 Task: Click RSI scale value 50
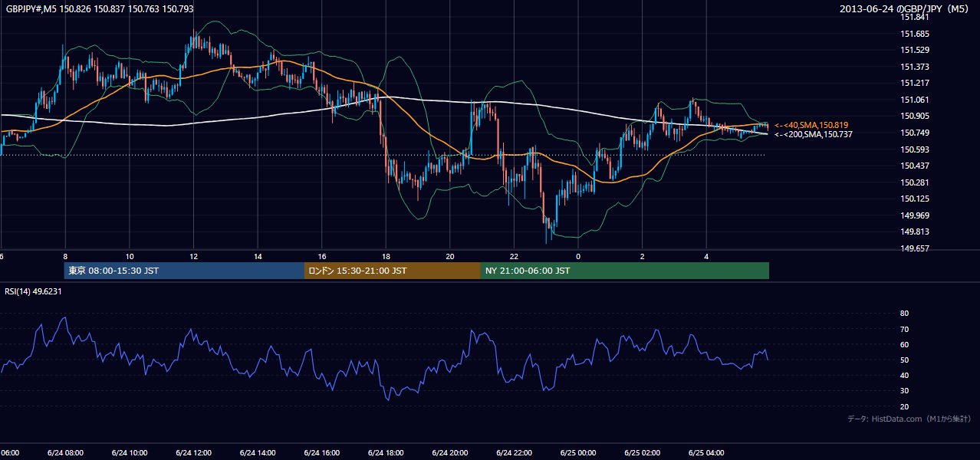tap(905, 360)
